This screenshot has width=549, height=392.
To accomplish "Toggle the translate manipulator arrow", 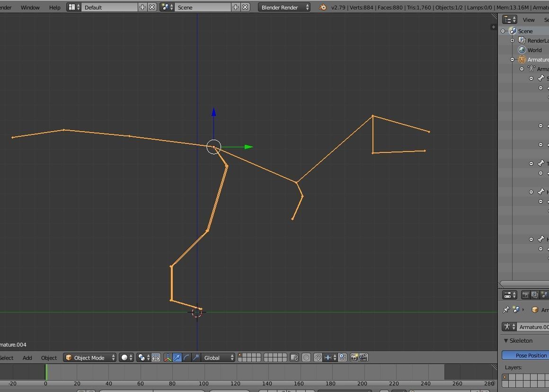I will (177, 357).
